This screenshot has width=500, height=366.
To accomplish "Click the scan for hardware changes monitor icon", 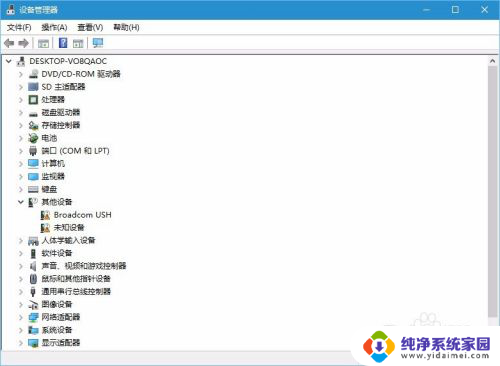I will click(98, 43).
